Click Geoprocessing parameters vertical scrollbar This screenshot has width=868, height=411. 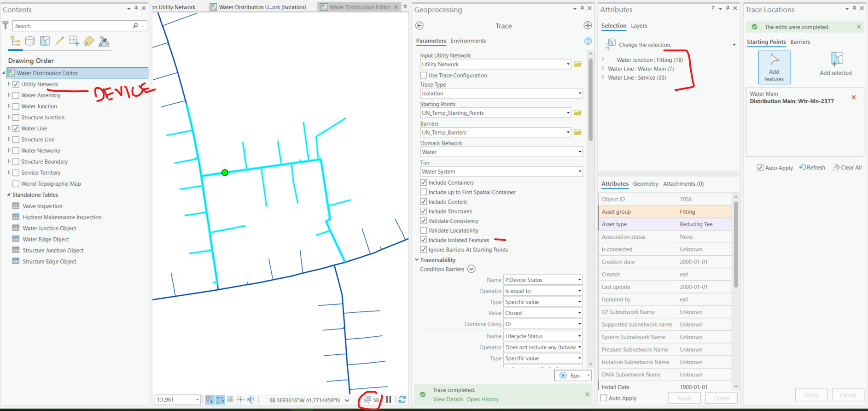point(590,100)
